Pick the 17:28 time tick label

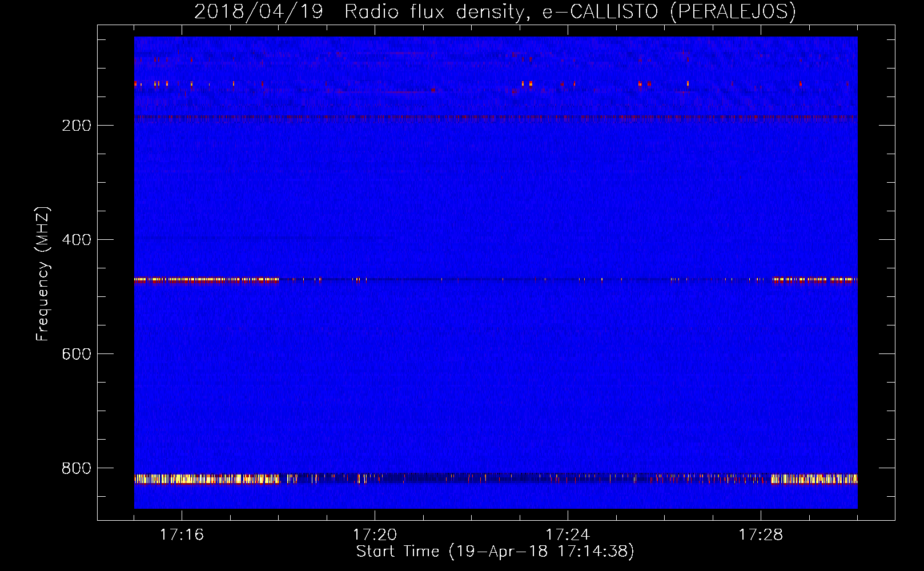(x=761, y=535)
